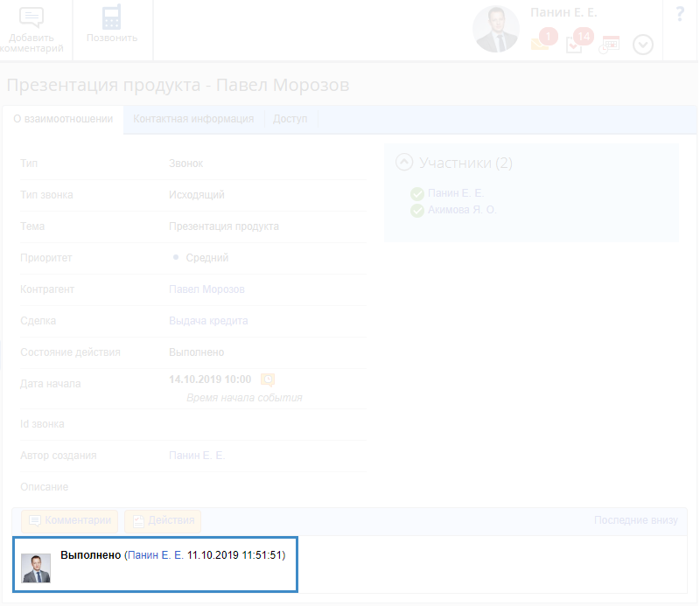Screen dimensions: 700x606
Task: Open the messages envelope icon
Action: coord(540,44)
